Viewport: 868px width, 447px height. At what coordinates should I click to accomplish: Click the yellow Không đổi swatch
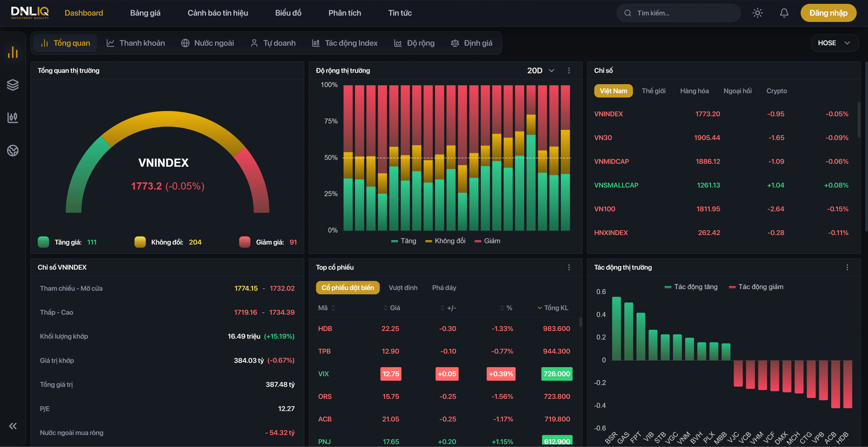click(x=140, y=242)
